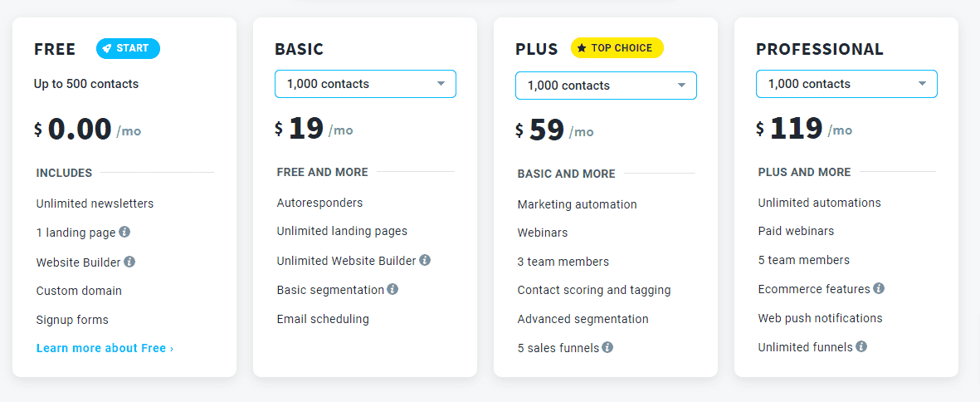Click the $119 per month price

804,129
